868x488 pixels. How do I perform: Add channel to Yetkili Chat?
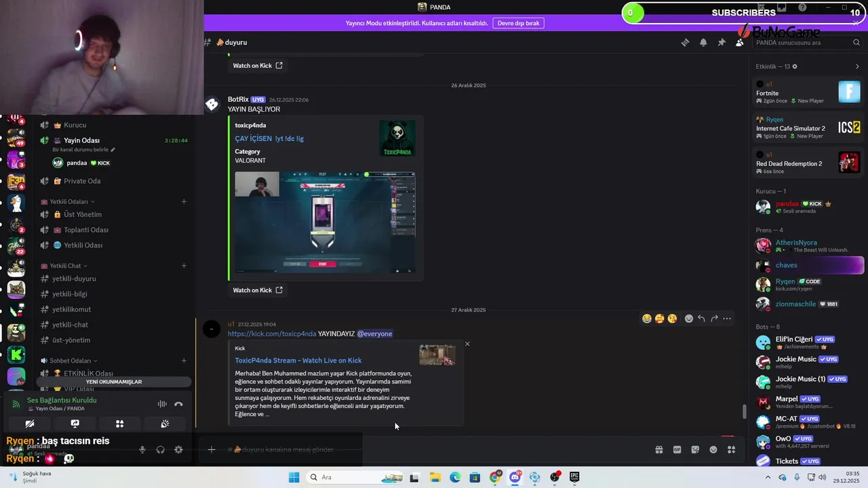click(184, 266)
